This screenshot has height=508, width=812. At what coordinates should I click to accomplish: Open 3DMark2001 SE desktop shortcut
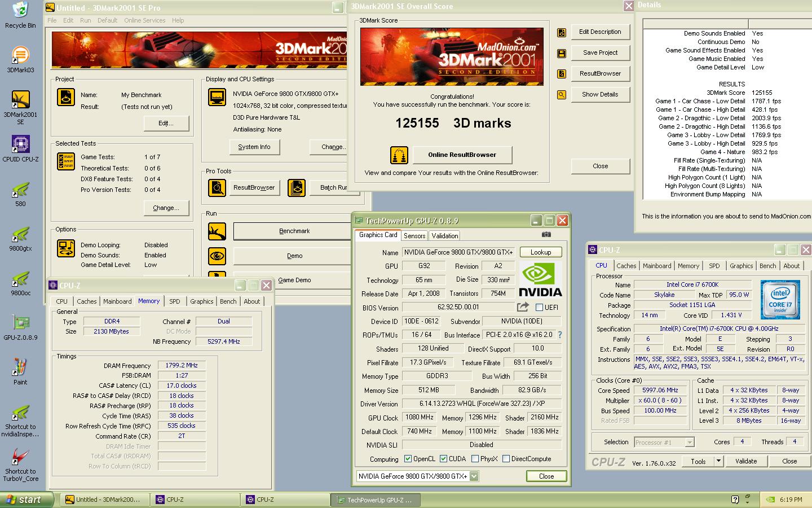pos(20,99)
